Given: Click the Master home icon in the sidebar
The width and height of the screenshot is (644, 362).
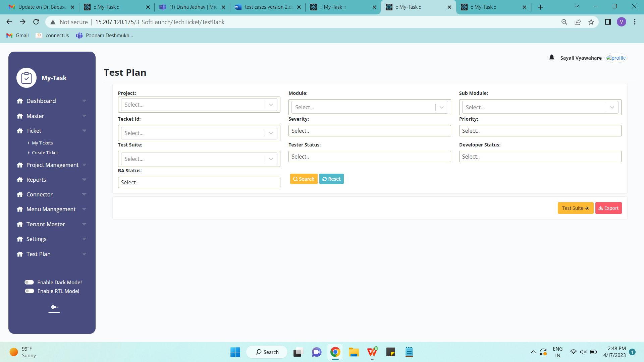Looking at the screenshot, I should [x=20, y=116].
